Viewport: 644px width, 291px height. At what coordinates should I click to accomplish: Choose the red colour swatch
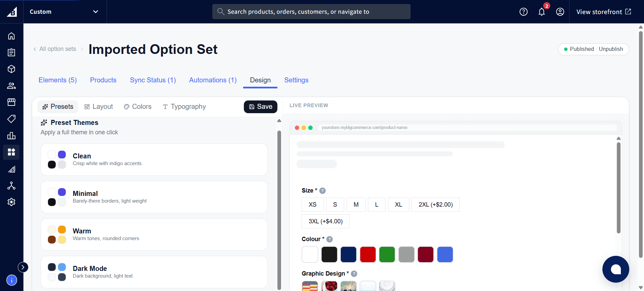[368, 254]
